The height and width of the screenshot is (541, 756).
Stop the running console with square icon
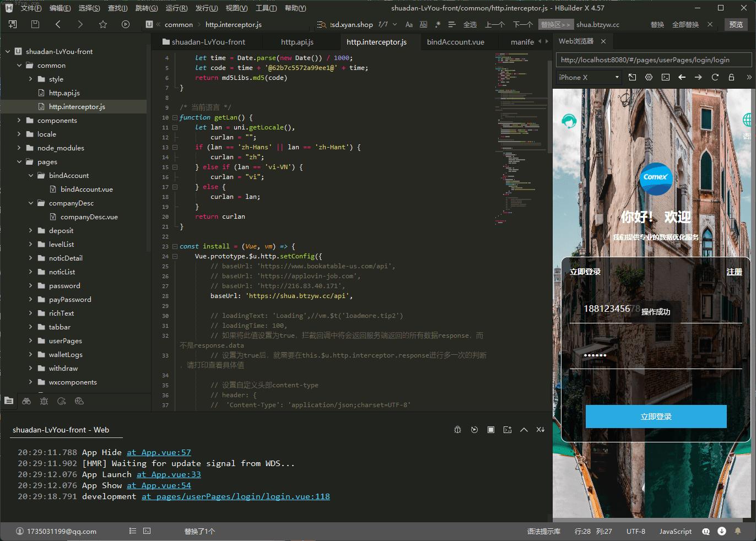tap(491, 430)
